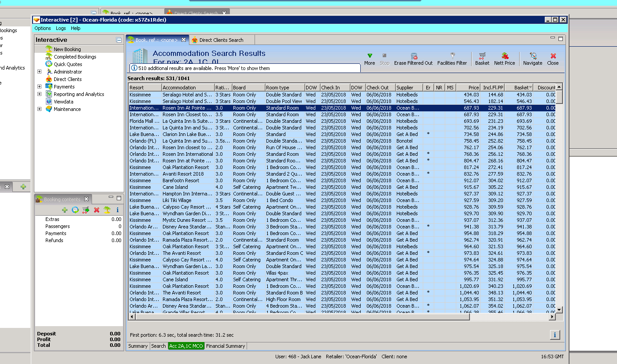Viewport: 617px width, 364px height.
Task: Click the Navigate compass icon
Action: [x=533, y=56]
